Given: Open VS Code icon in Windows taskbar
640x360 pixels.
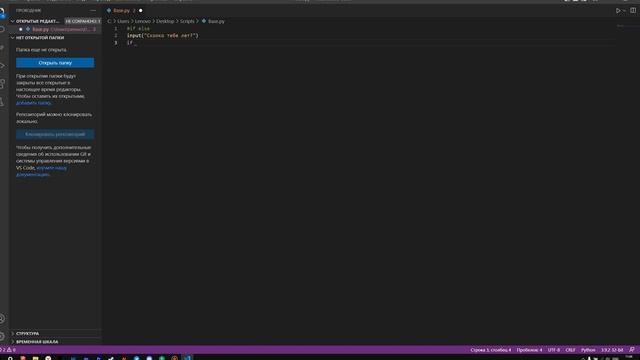Looking at the screenshot, I should pyautogui.click(x=187, y=358).
